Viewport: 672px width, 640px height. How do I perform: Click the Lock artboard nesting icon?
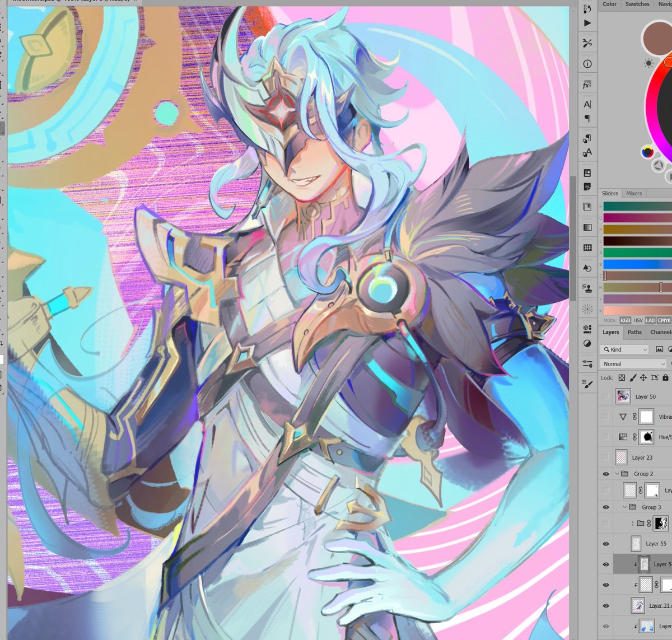[654, 378]
